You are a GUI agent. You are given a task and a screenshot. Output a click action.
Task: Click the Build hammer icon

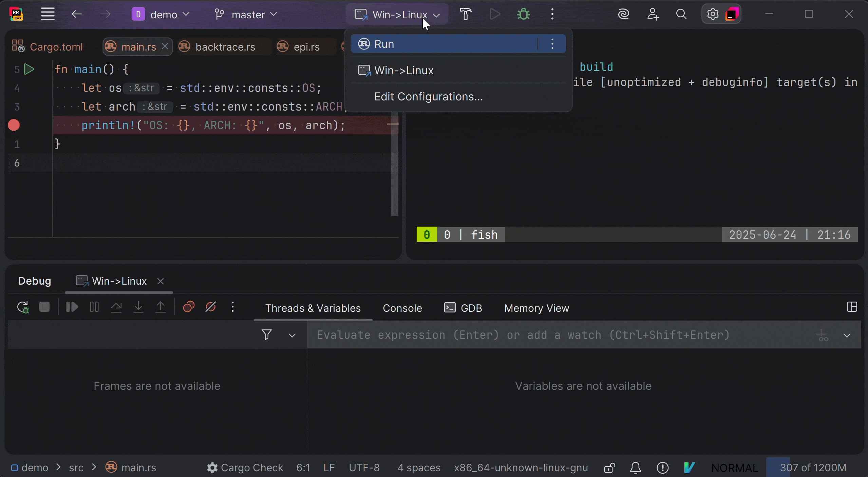click(466, 14)
